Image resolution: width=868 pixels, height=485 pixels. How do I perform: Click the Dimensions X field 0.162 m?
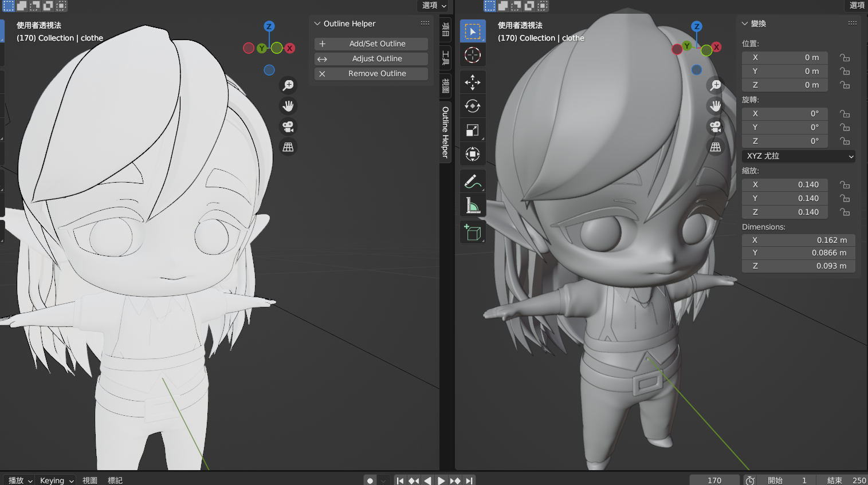pyautogui.click(x=799, y=240)
